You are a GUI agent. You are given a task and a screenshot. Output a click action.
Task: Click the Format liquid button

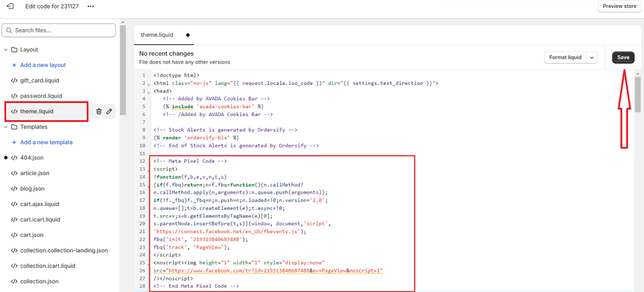pos(565,57)
